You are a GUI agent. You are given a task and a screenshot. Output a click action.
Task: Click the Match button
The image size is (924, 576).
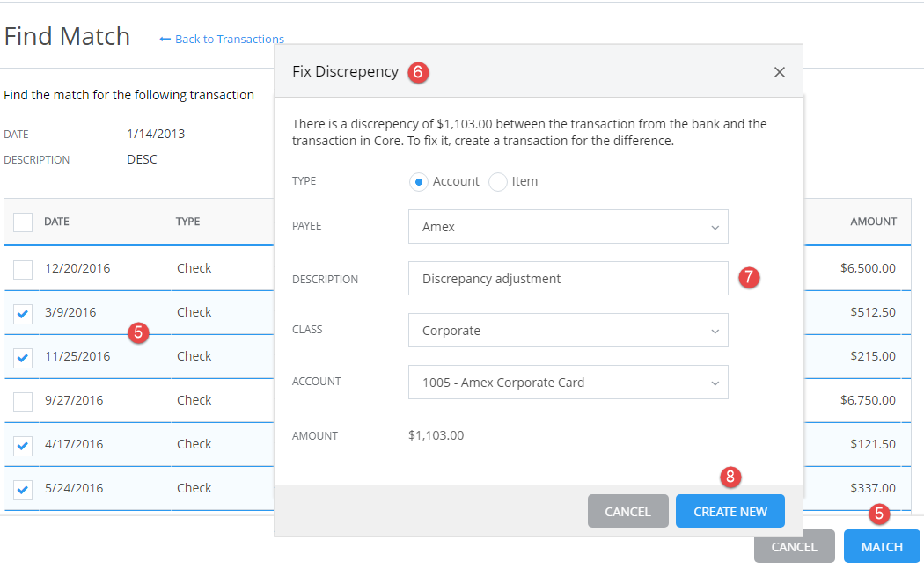click(x=882, y=546)
